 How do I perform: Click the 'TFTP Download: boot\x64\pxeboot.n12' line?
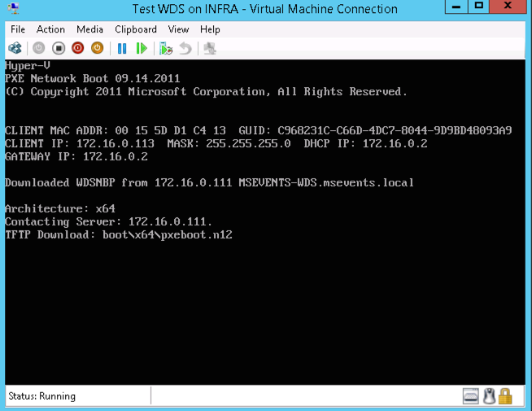point(119,235)
